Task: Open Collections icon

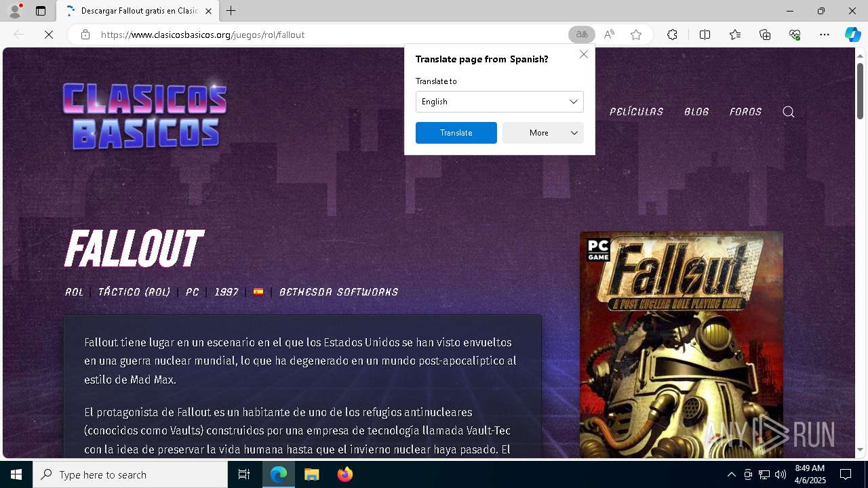Action: point(765,35)
